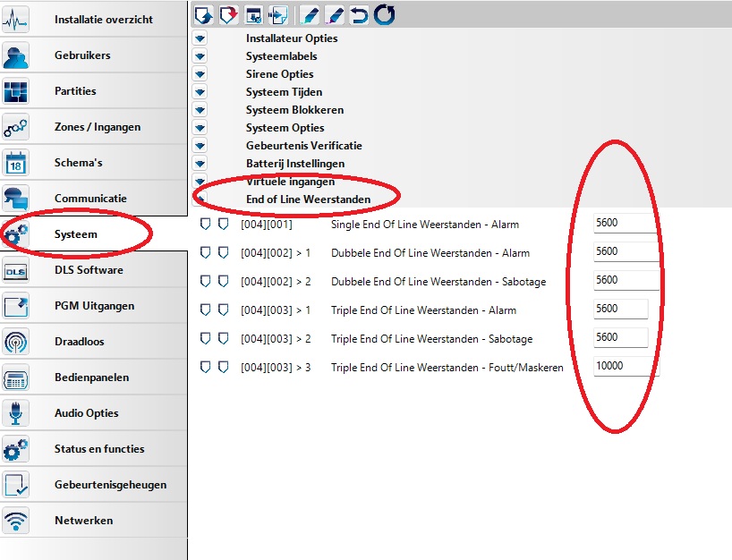The height and width of the screenshot is (560, 732).
Task: Click the Draadloos wireless signal icon
Action: (x=17, y=342)
